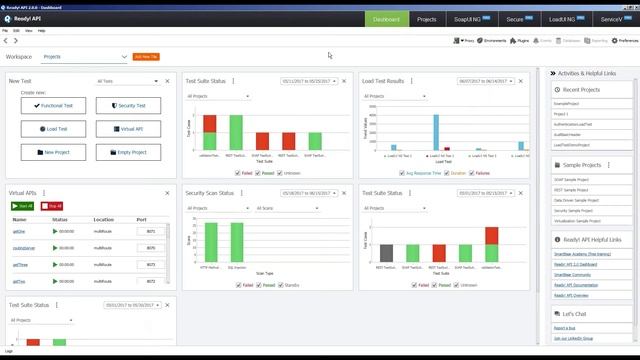Open the All Scans dropdown

[287, 208]
